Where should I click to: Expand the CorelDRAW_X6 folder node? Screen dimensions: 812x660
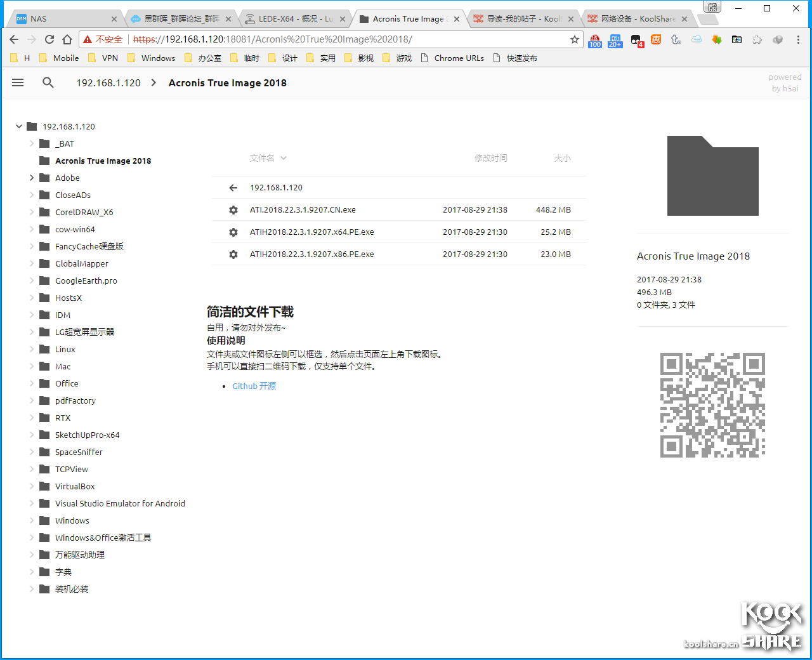[x=32, y=212]
